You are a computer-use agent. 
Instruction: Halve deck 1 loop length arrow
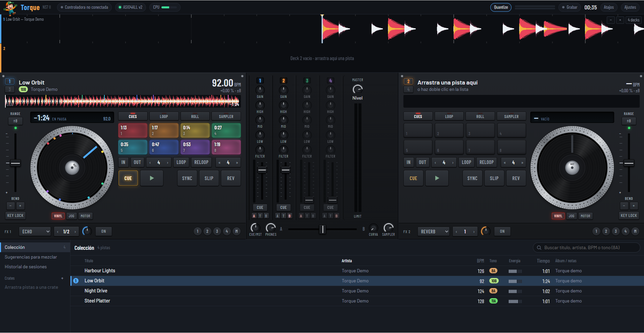point(150,163)
